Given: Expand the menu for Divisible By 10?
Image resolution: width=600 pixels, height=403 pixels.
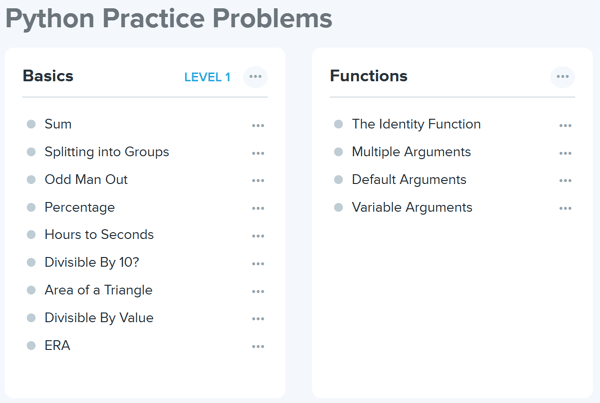Looking at the screenshot, I should (258, 264).
